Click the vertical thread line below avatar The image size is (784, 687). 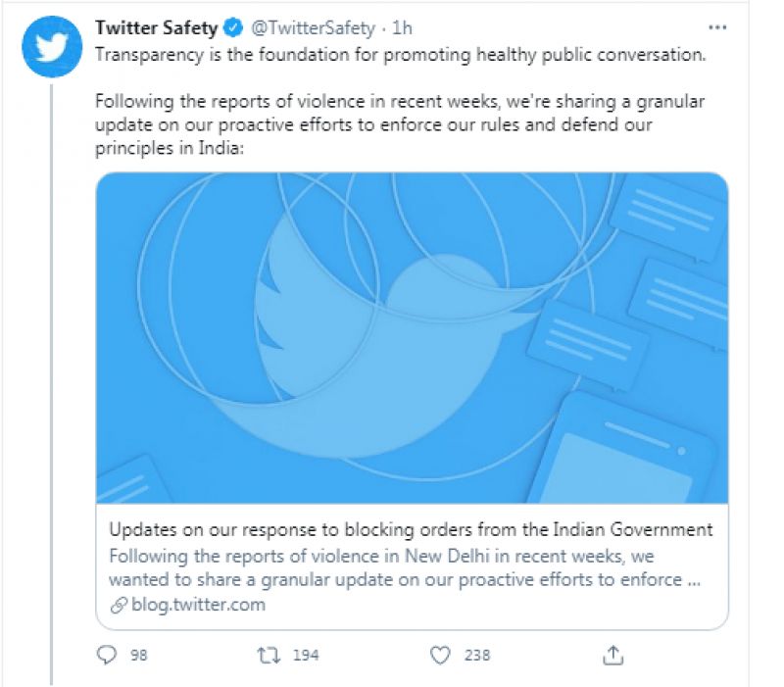point(51,392)
